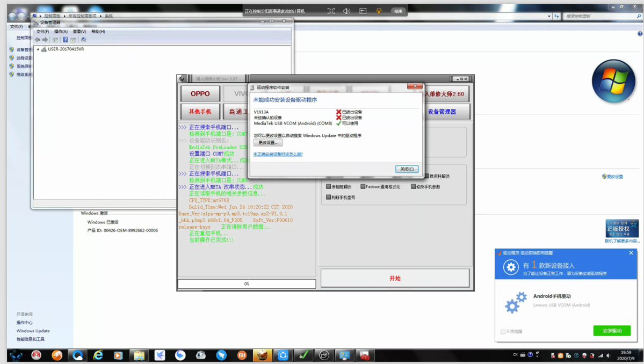Click 更改设置 link on right of System window

click(615, 177)
